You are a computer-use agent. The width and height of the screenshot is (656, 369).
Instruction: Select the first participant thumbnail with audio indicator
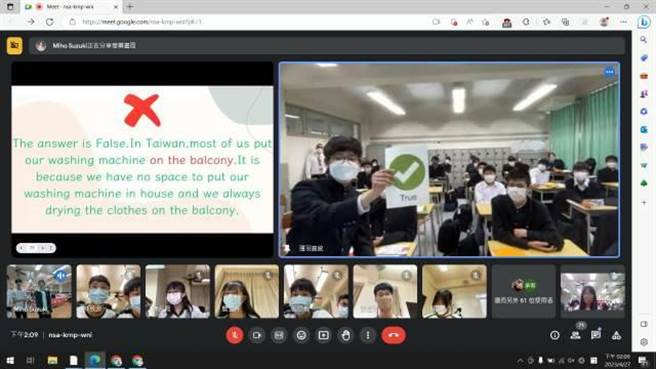tap(39, 291)
